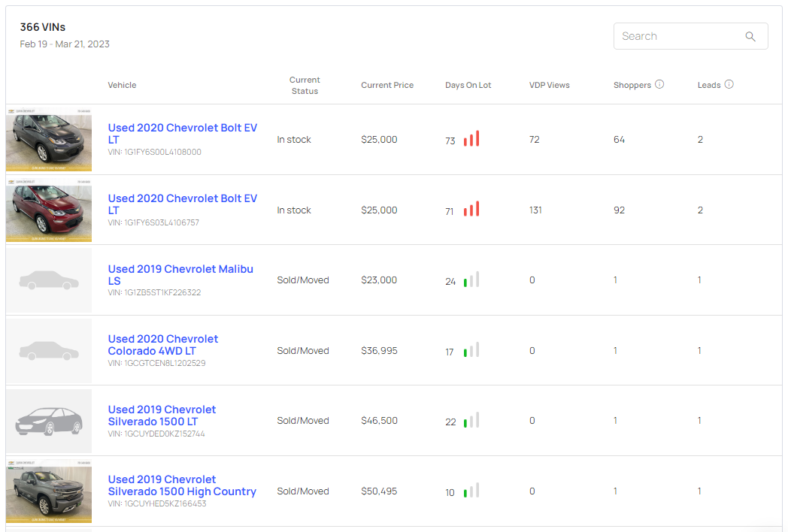The width and height of the screenshot is (788, 532).
Task: Open the gray 2020 Chevrolet Bolt EV link
Action: [x=182, y=133]
